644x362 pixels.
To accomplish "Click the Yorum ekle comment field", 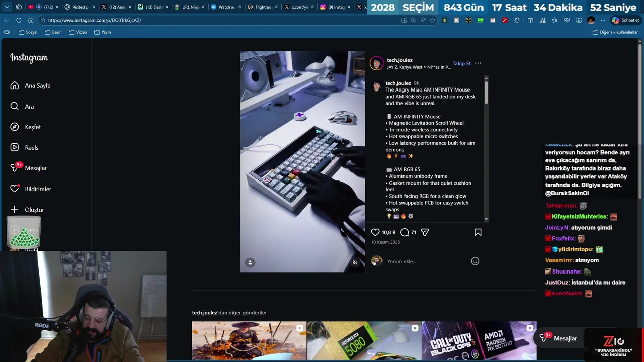I will point(427,261).
